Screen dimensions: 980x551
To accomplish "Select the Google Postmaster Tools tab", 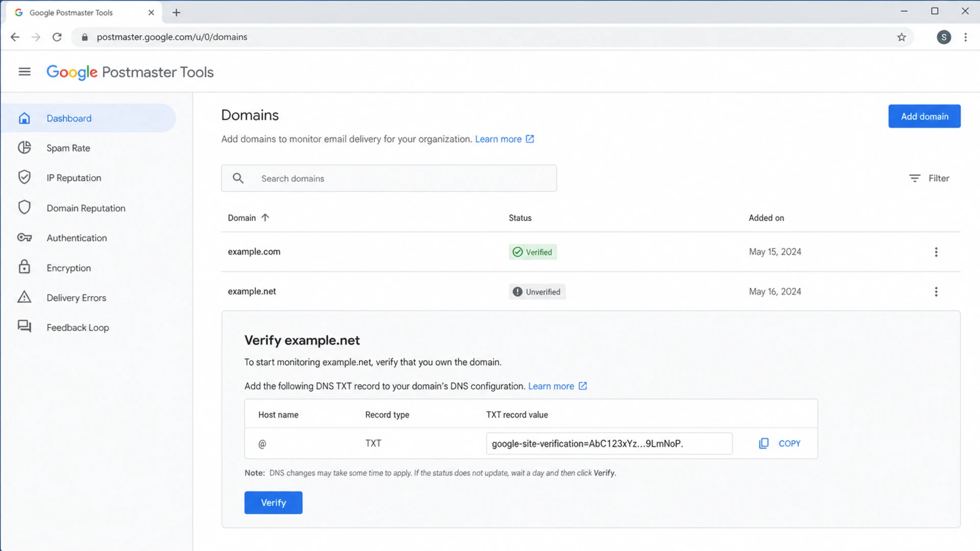I will tap(84, 13).
